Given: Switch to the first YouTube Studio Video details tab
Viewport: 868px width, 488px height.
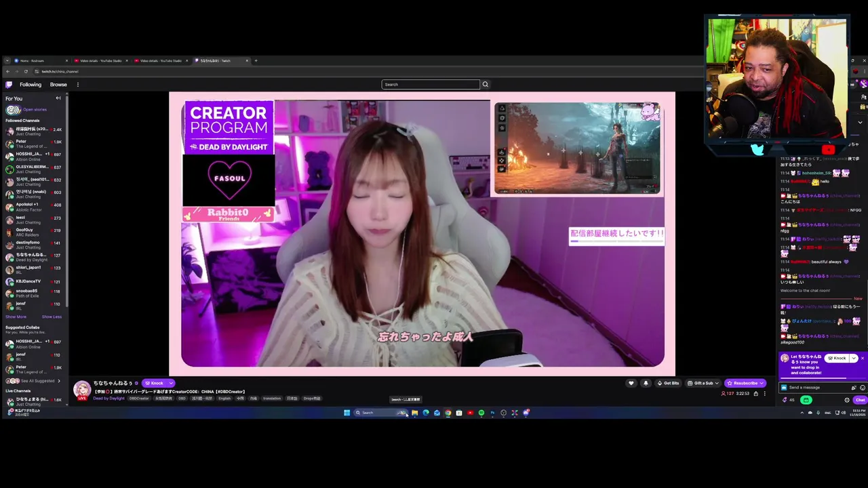Looking at the screenshot, I should click(x=100, y=61).
